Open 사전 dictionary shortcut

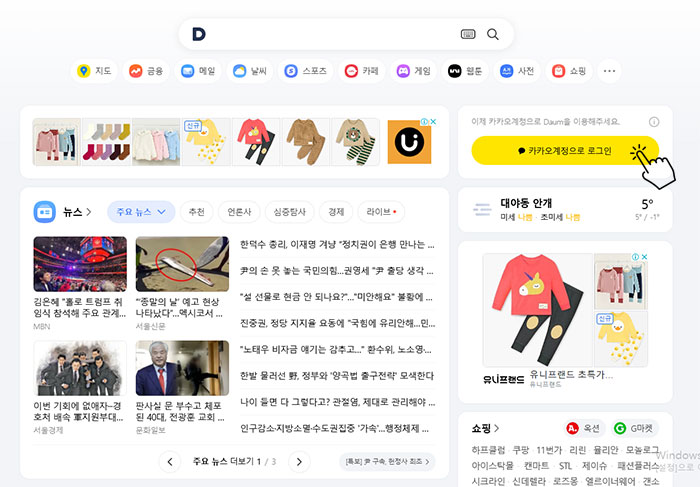517,71
